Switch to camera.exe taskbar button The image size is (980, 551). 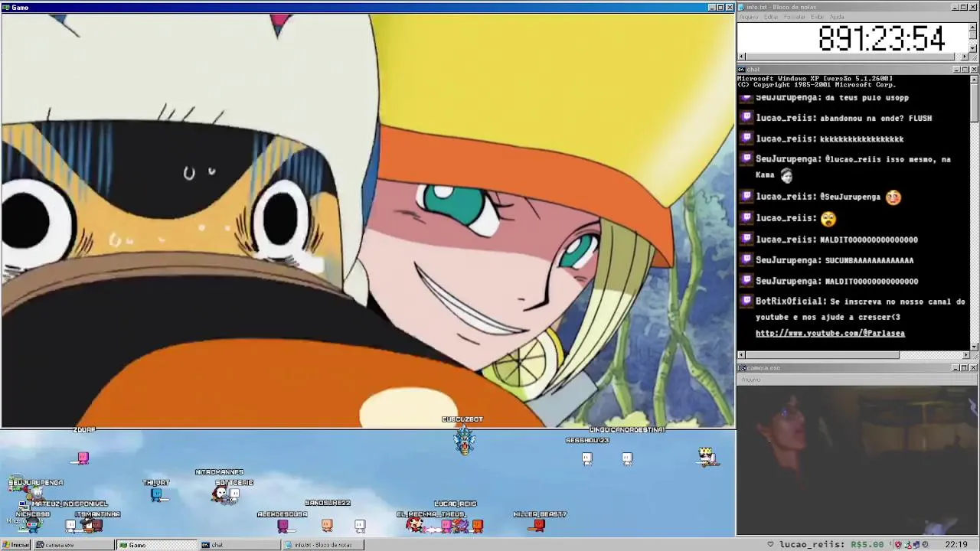tap(74, 545)
